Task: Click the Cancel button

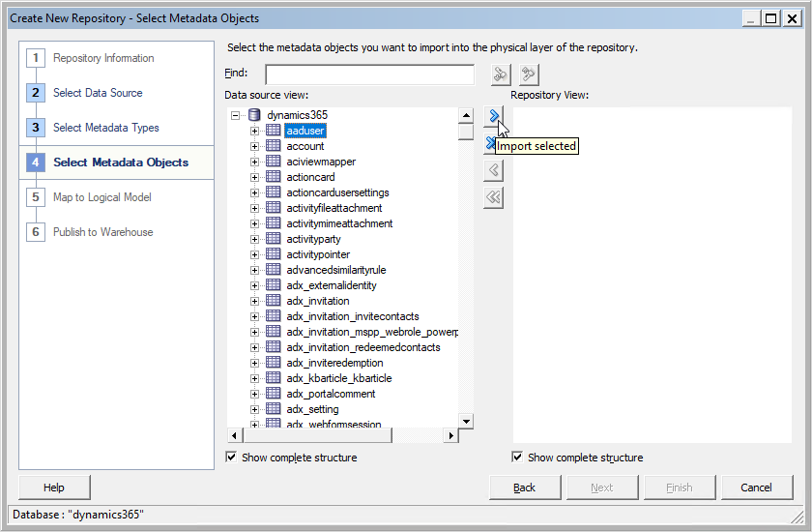Action: click(x=757, y=488)
